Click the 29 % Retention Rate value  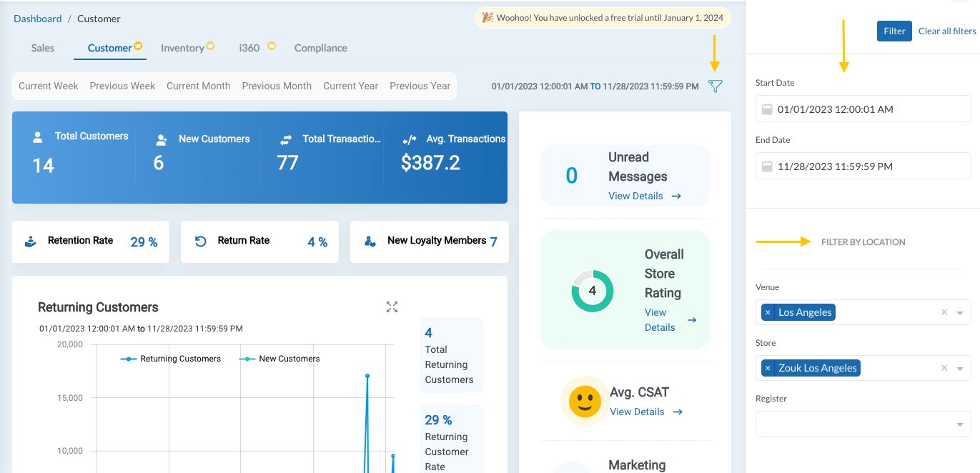click(144, 242)
